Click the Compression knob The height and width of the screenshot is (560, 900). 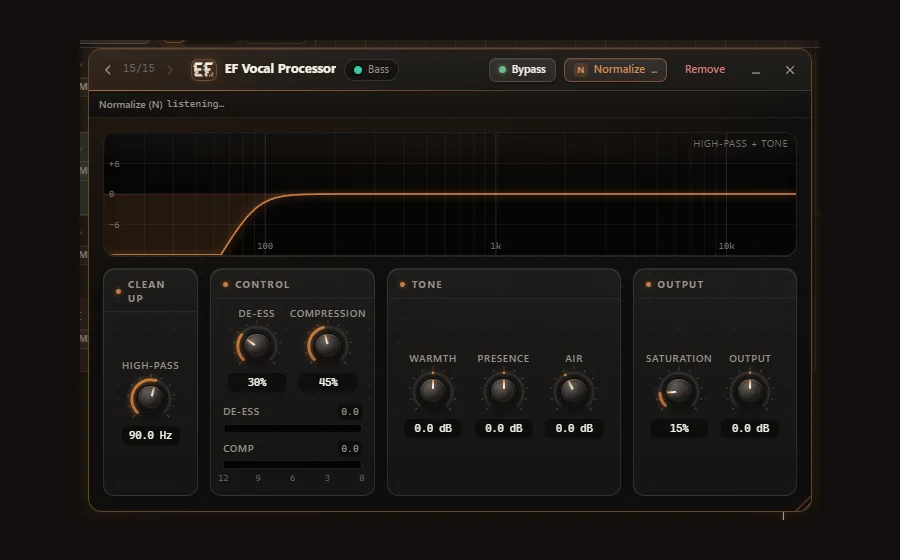click(x=327, y=345)
